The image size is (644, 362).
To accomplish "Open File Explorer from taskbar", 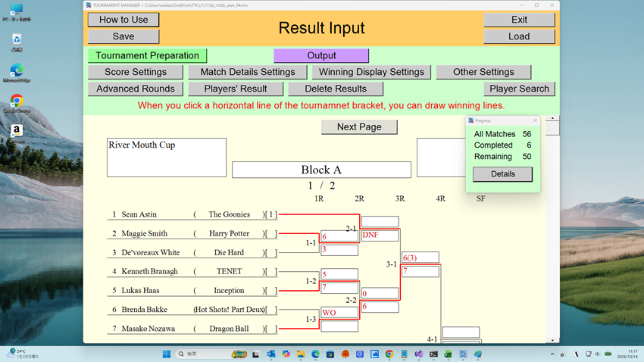I will coord(301,354).
